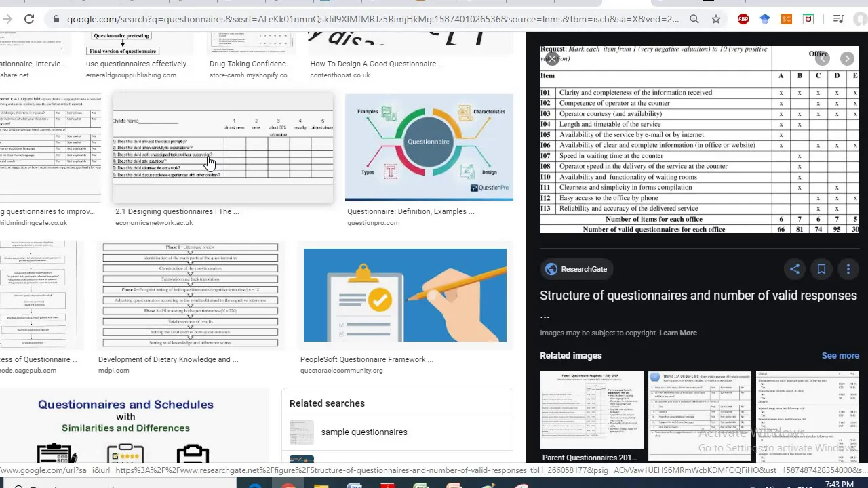Click the Learn More copyright link

pos(678,333)
